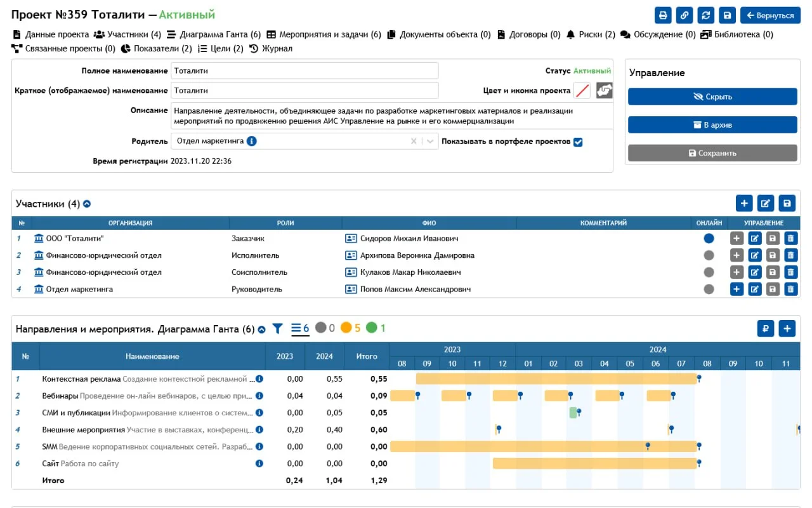
Task: Toggle 'Показывать в портфеле проектов' checkbox
Action: click(578, 142)
